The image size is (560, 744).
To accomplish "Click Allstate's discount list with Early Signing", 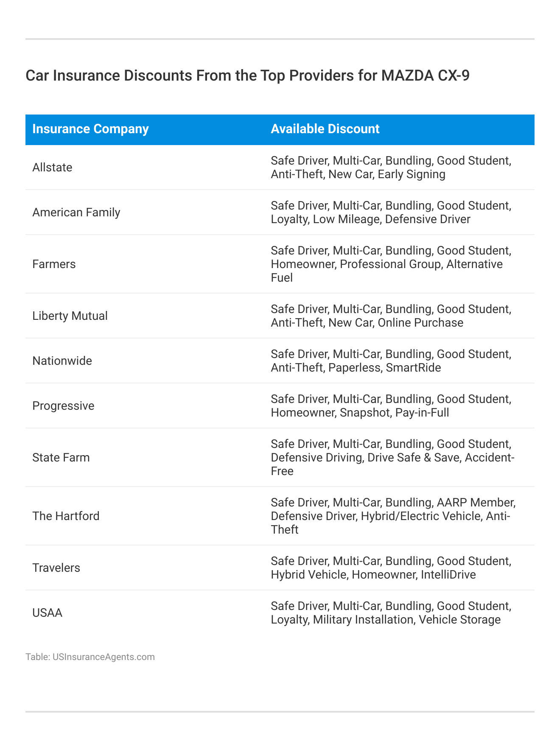I will pos(391,168).
